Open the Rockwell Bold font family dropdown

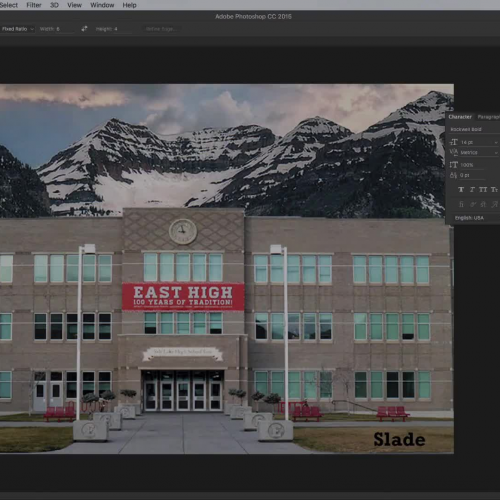pyautogui.click(x=474, y=129)
